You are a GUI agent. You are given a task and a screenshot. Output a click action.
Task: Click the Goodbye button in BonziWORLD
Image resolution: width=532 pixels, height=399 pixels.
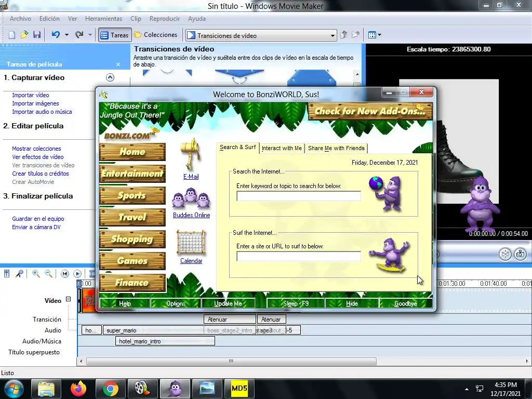406,303
